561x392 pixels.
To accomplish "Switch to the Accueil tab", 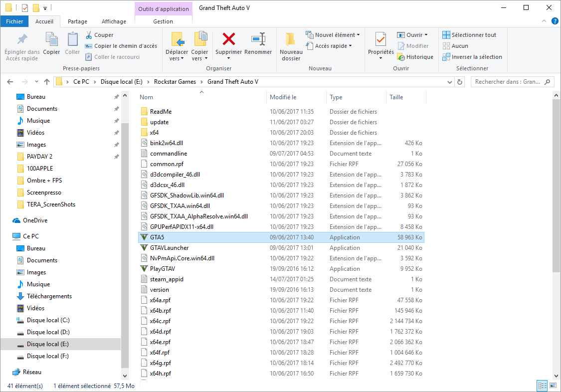I will (x=44, y=21).
